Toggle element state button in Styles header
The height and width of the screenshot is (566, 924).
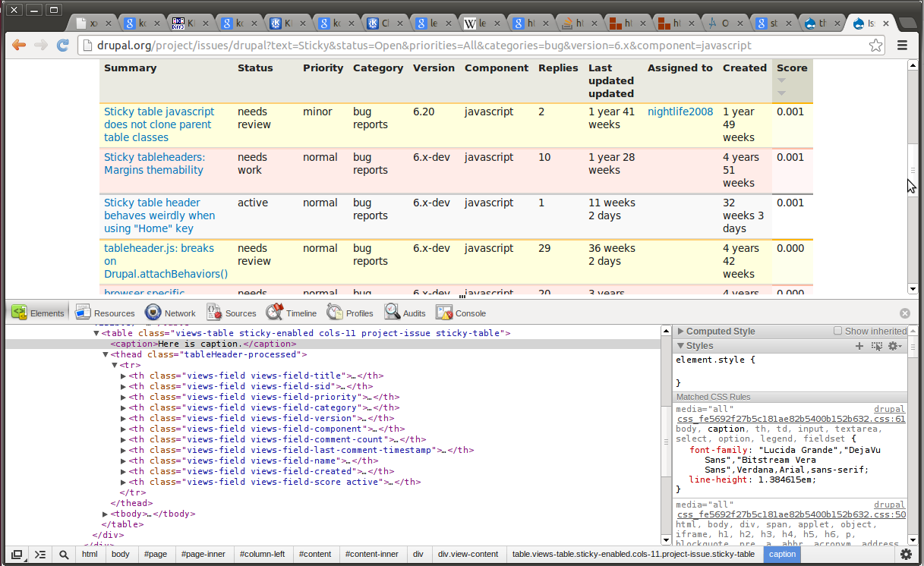point(877,346)
